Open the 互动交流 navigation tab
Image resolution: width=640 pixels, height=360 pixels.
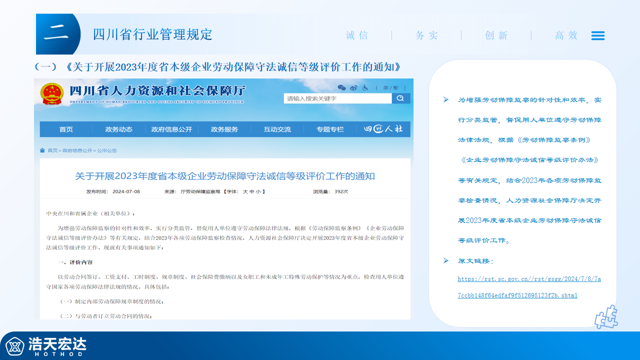click(277, 129)
